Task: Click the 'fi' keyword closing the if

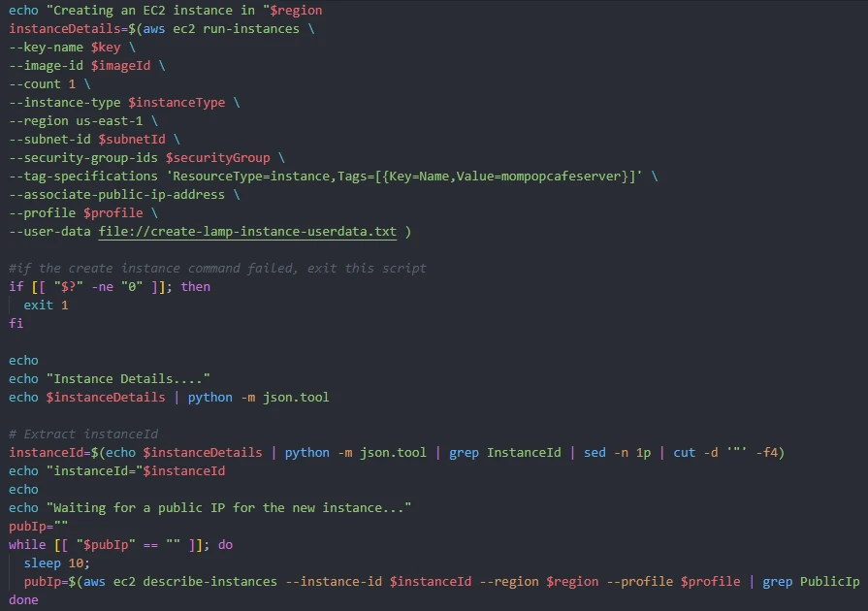Action: click(16, 323)
